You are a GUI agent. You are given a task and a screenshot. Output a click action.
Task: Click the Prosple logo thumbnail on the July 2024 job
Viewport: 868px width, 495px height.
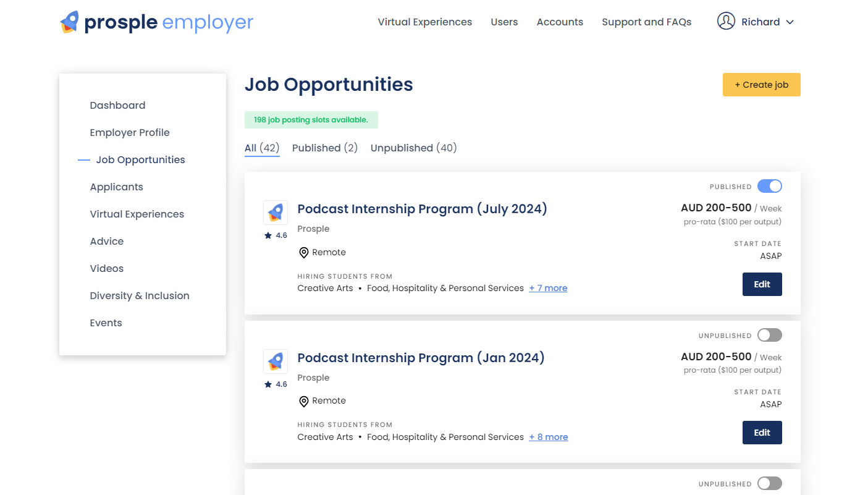(x=276, y=212)
